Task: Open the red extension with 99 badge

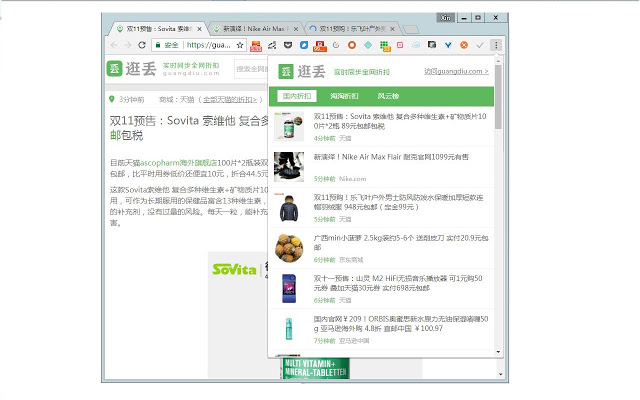Action: pyautogui.click(x=320, y=46)
